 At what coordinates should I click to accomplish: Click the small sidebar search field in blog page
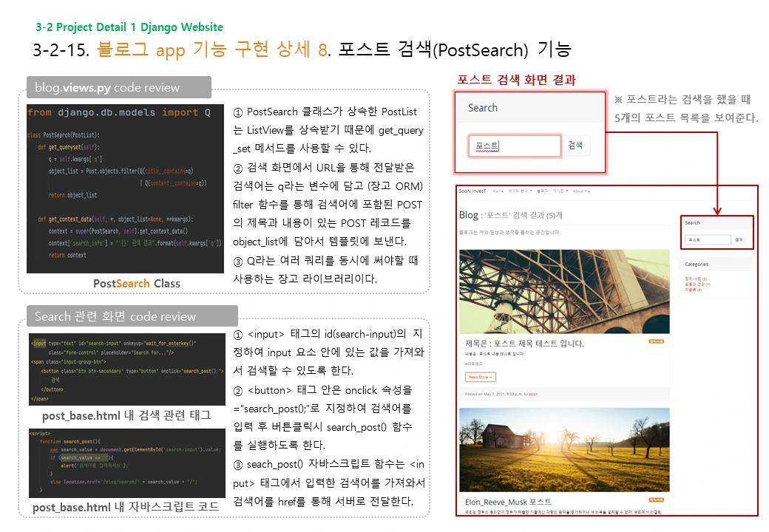708,239
